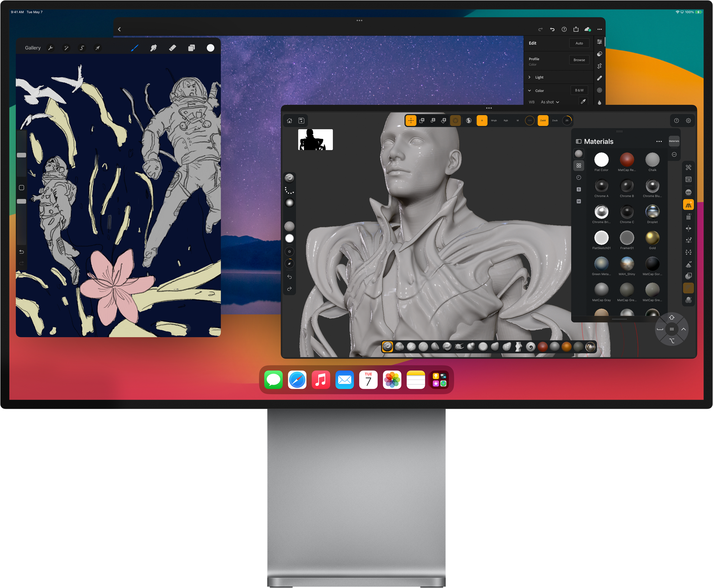Toggle the Zsub sculpt mode
Image resolution: width=713 pixels, height=588 pixels.
pyautogui.click(x=555, y=120)
